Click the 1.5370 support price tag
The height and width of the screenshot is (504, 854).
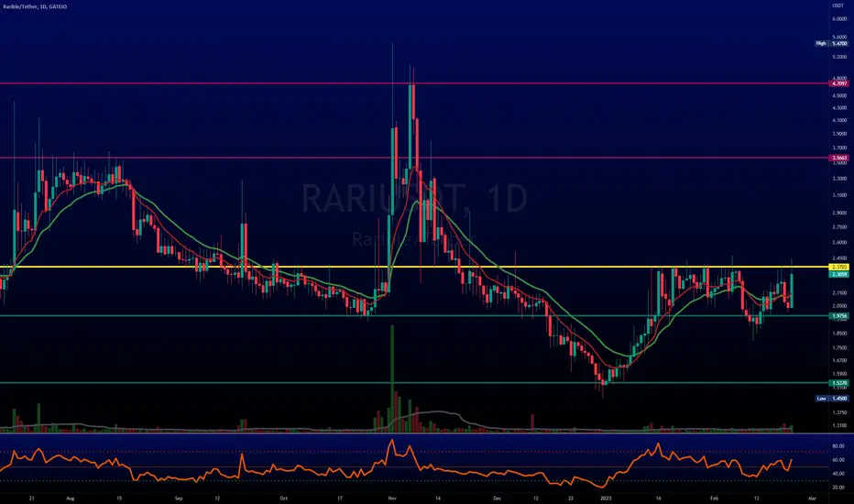(x=838, y=383)
